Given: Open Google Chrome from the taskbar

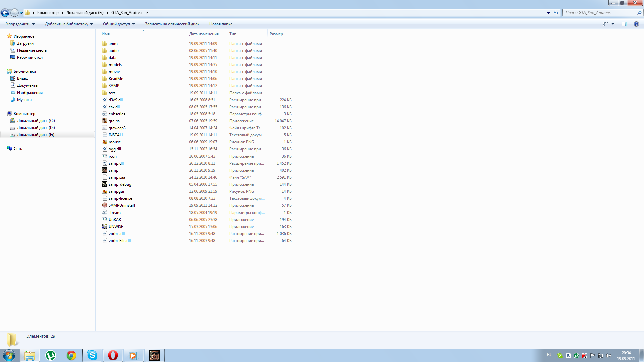Looking at the screenshot, I should click(x=71, y=355).
